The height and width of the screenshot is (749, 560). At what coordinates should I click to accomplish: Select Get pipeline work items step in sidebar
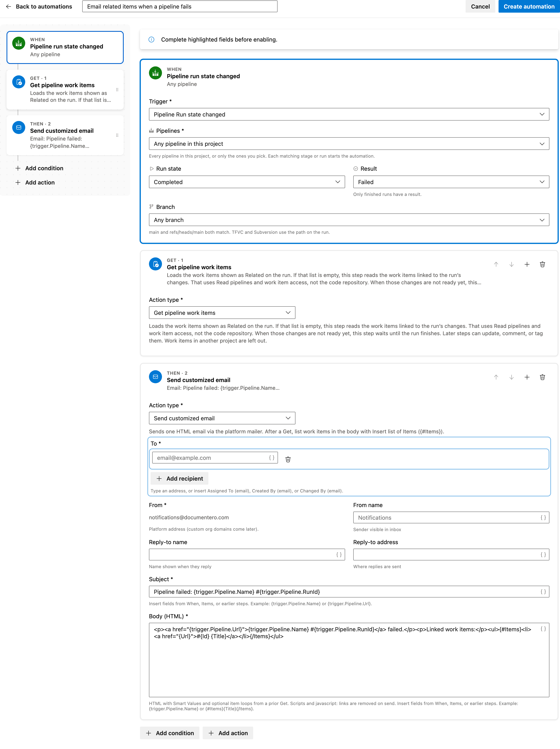(65, 89)
